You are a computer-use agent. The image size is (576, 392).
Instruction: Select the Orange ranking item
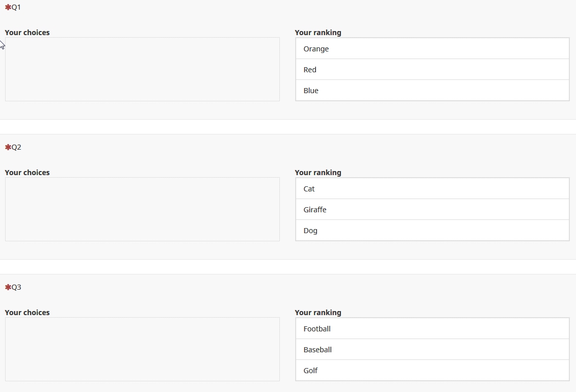(x=432, y=49)
